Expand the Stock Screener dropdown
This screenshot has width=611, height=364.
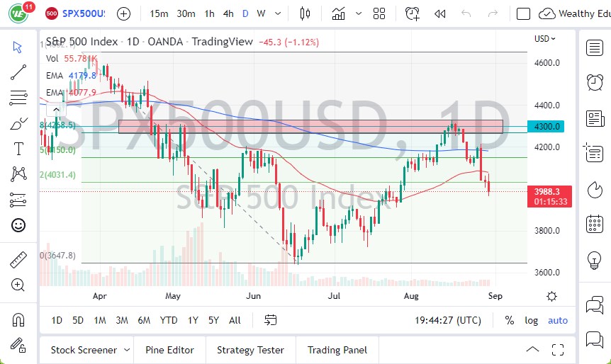point(126,350)
